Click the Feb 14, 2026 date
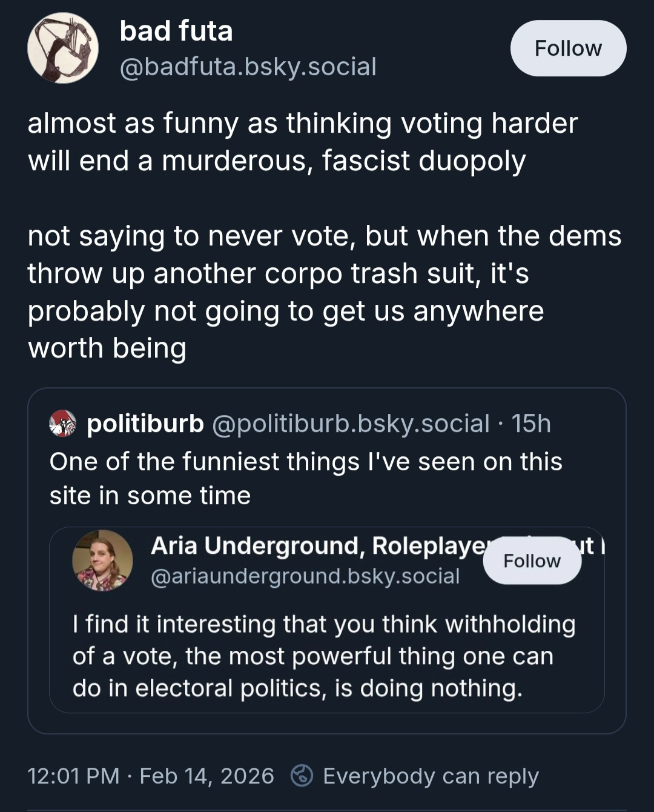 (206, 776)
